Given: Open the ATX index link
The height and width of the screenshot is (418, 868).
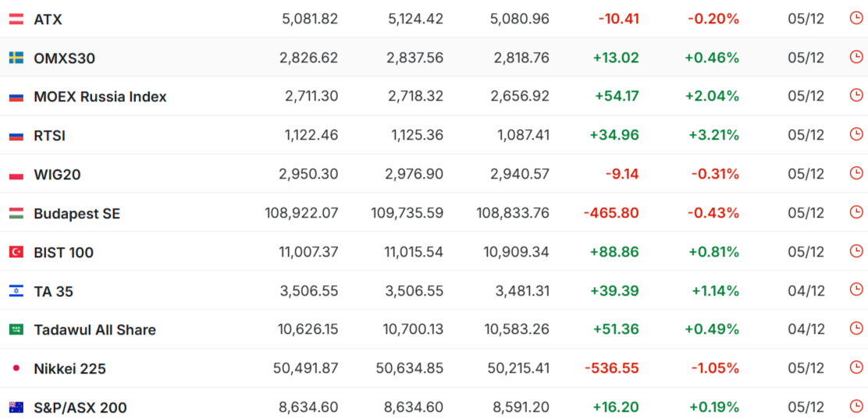Looking at the screenshot, I should pyautogui.click(x=48, y=19).
